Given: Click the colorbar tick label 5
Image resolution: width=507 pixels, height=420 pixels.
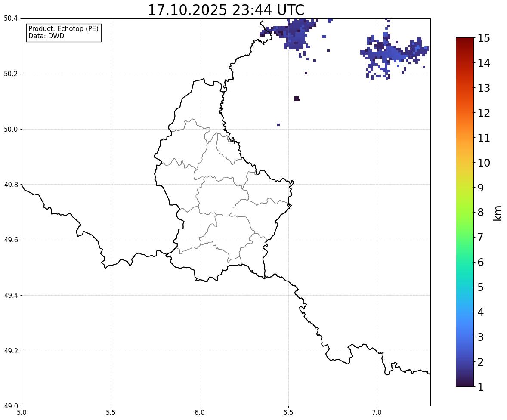Looking at the screenshot, I should pyautogui.click(x=480, y=287).
